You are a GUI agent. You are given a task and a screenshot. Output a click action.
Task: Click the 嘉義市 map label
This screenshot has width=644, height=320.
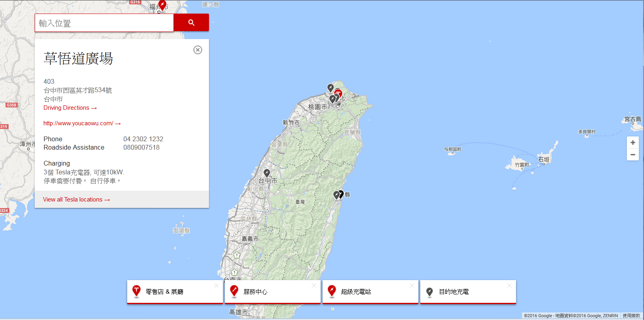(250, 239)
